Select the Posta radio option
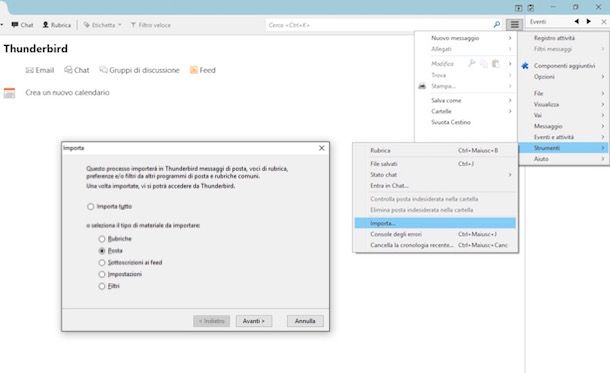 102,251
